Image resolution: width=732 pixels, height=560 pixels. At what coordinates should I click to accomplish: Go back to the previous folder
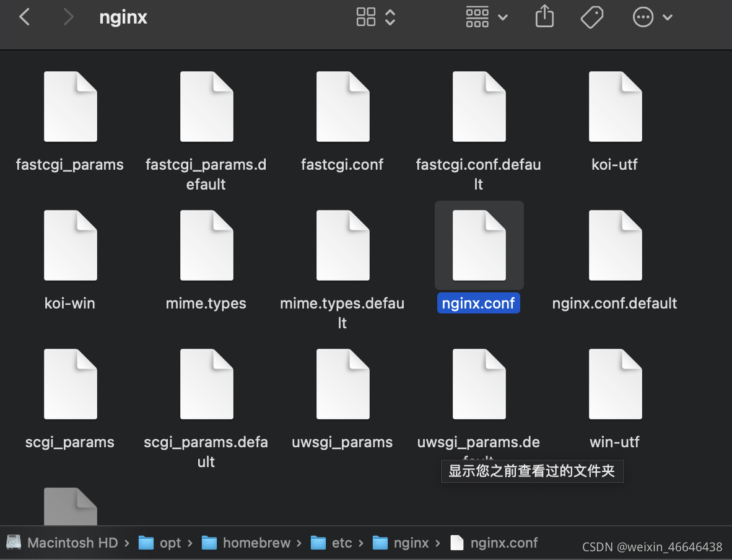[25, 17]
